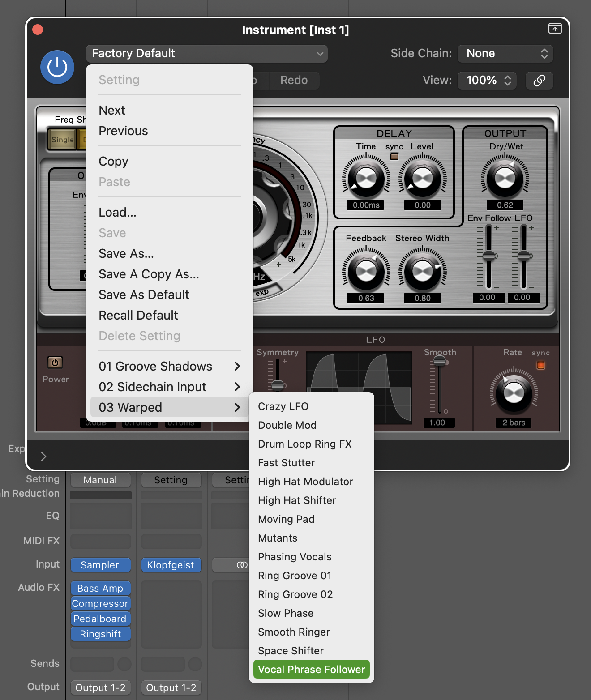The height and width of the screenshot is (700, 591).
Task: Click the stereo input format icon
Action: coord(242,565)
